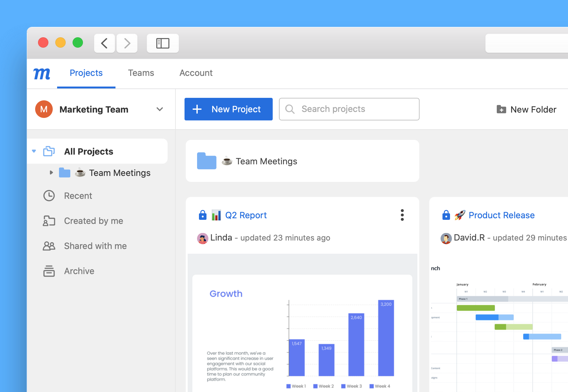Collapse the All Projects tree

34,151
